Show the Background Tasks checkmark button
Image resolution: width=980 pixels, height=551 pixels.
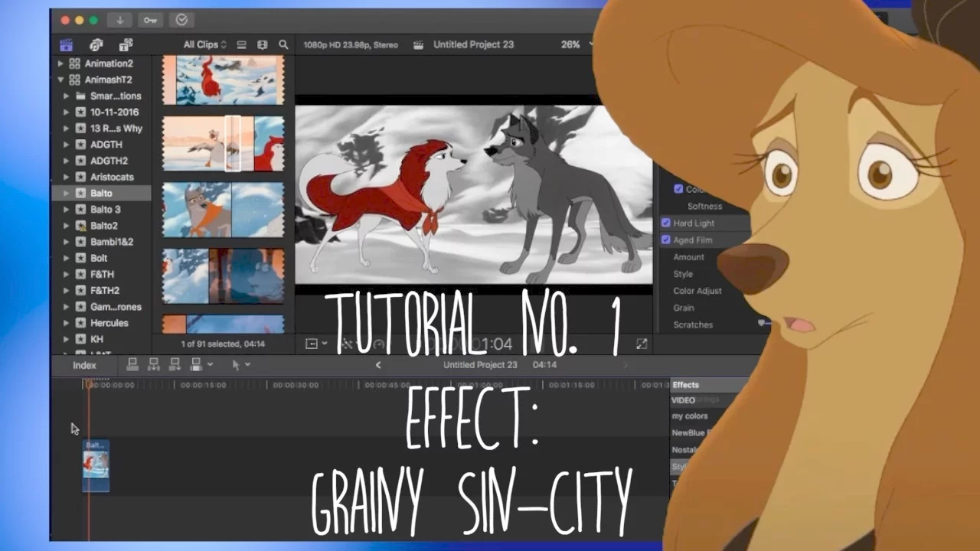pyautogui.click(x=182, y=20)
